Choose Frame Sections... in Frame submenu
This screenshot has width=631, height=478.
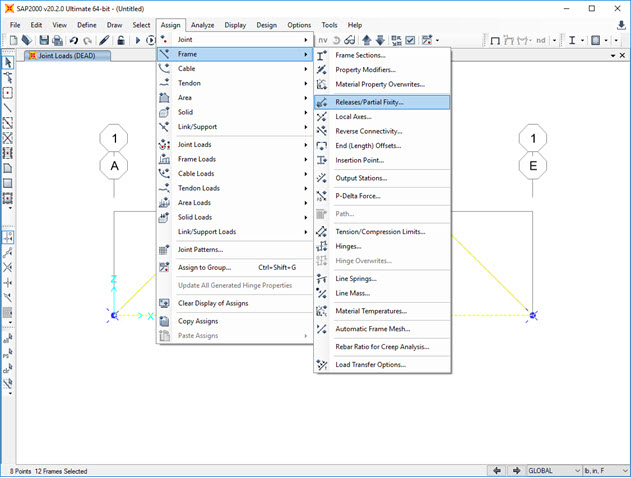click(x=382, y=55)
